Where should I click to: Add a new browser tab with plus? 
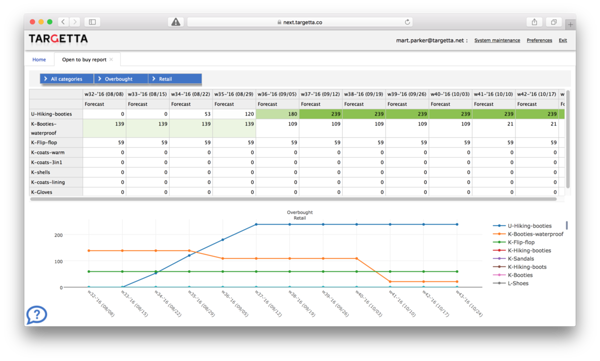coord(570,24)
